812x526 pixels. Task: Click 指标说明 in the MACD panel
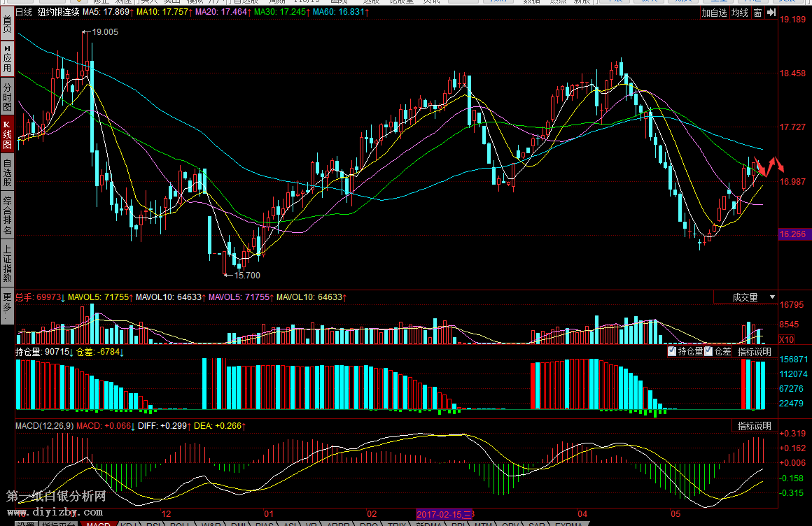[x=754, y=426]
